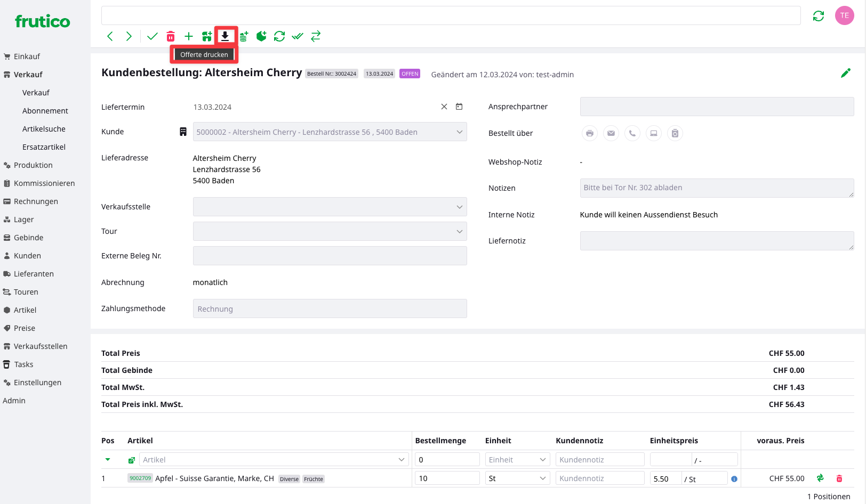The height and width of the screenshot is (504, 866).
Task: Toggle the email option under Bestellt über
Action: (x=611, y=133)
